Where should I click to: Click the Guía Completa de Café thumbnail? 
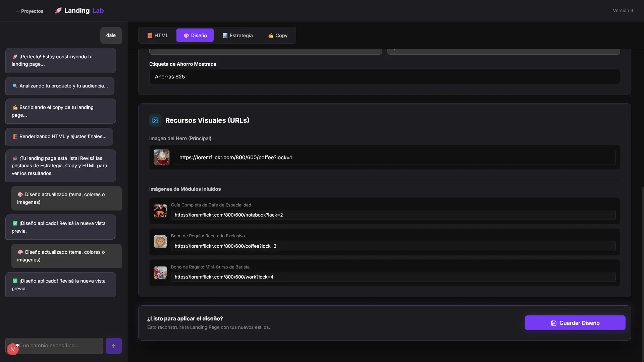point(160,211)
